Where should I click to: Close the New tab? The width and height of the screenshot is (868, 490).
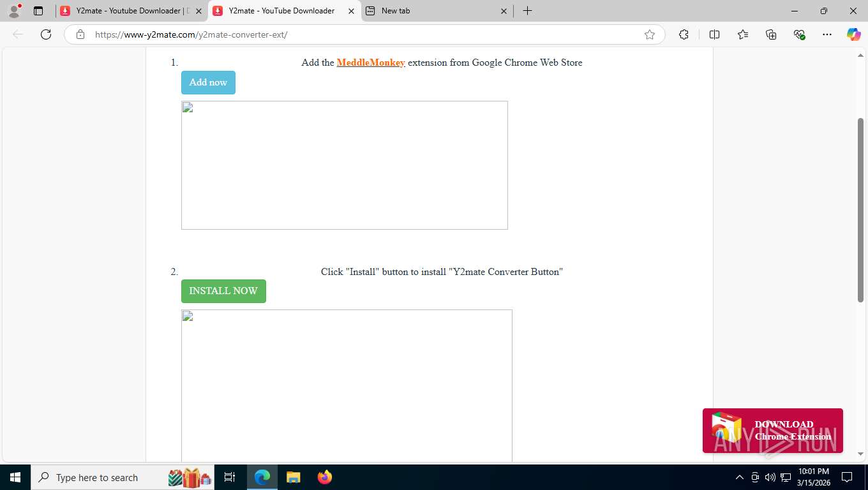click(504, 11)
